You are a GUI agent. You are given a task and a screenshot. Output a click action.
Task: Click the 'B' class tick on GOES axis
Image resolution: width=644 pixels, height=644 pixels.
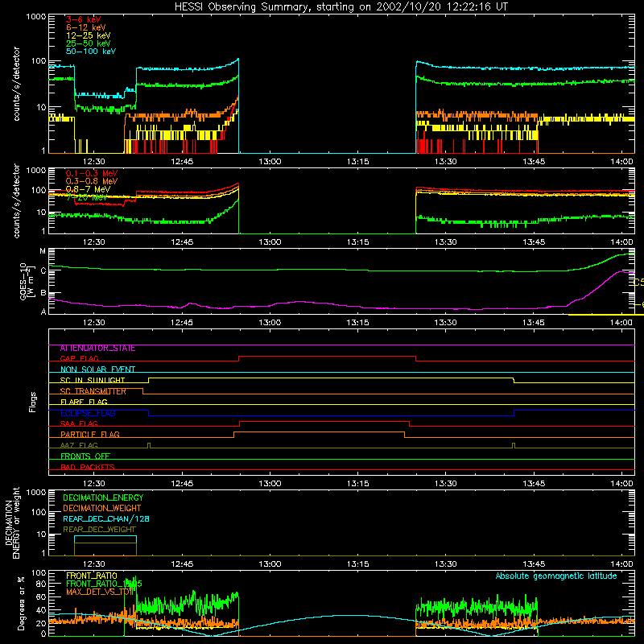[43, 293]
